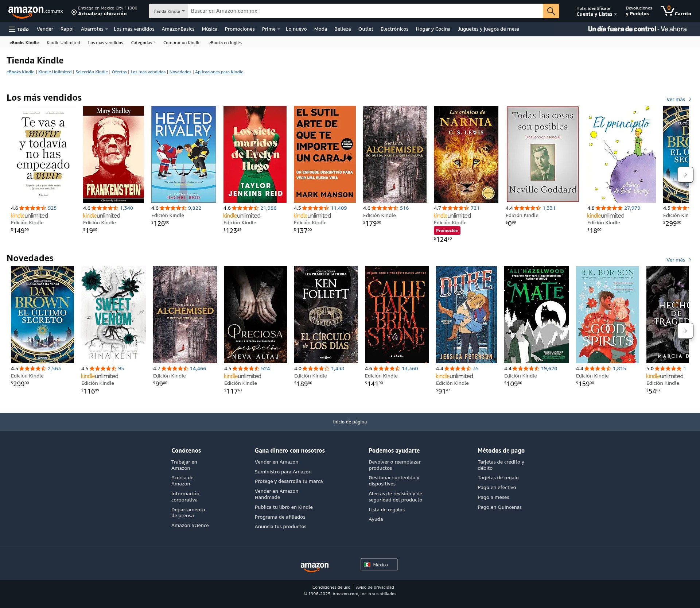
Task: Click next arrow in Los más vendidos carousel
Action: [x=685, y=175]
